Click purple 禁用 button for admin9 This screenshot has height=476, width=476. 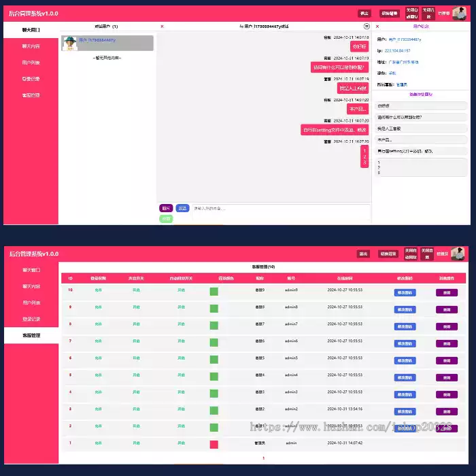click(x=447, y=292)
